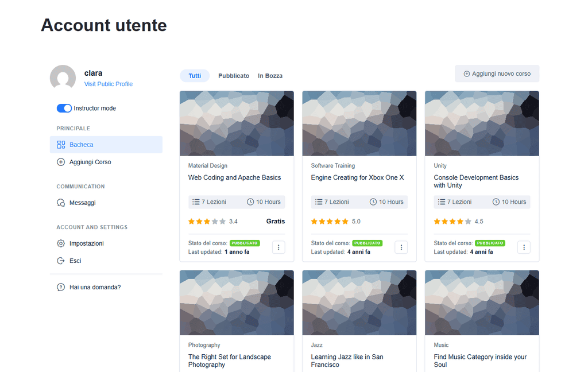Click the star rating on Engine Creating card
The width and height of the screenshot is (588, 372).
tap(330, 222)
